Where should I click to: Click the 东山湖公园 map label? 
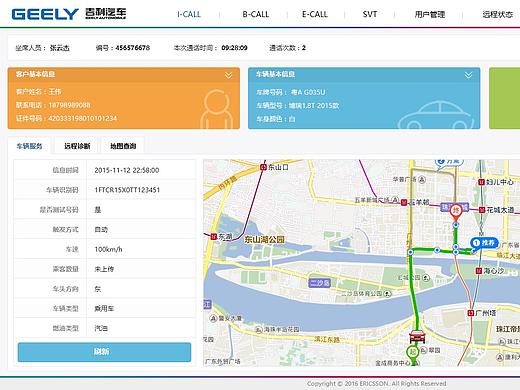(264, 239)
